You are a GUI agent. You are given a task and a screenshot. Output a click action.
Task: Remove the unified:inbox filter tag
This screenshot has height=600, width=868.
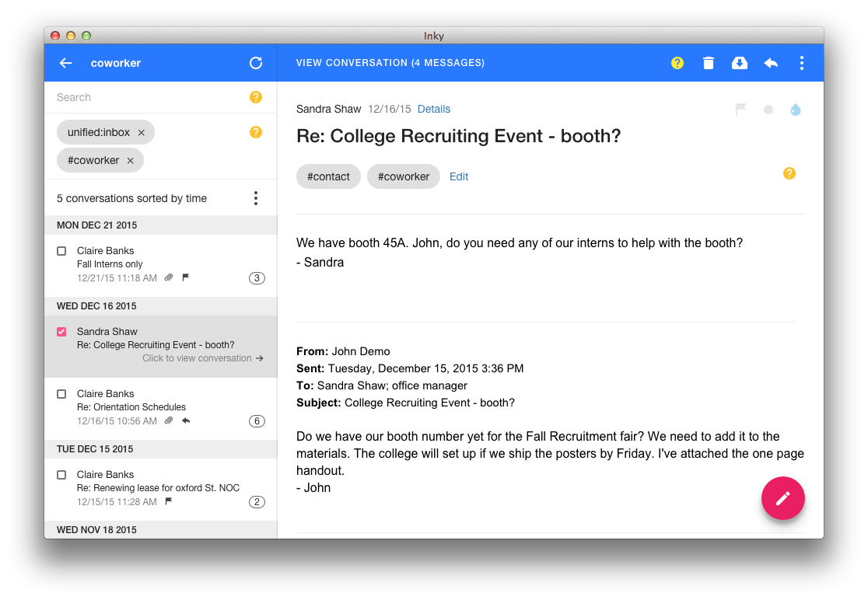[141, 133]
